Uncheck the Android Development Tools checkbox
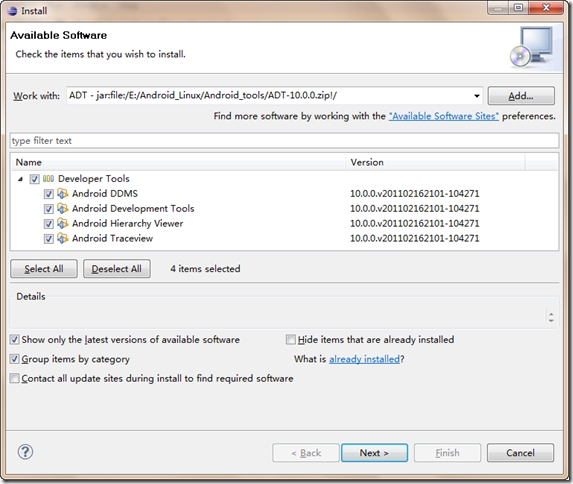 [x=49, y=209]
